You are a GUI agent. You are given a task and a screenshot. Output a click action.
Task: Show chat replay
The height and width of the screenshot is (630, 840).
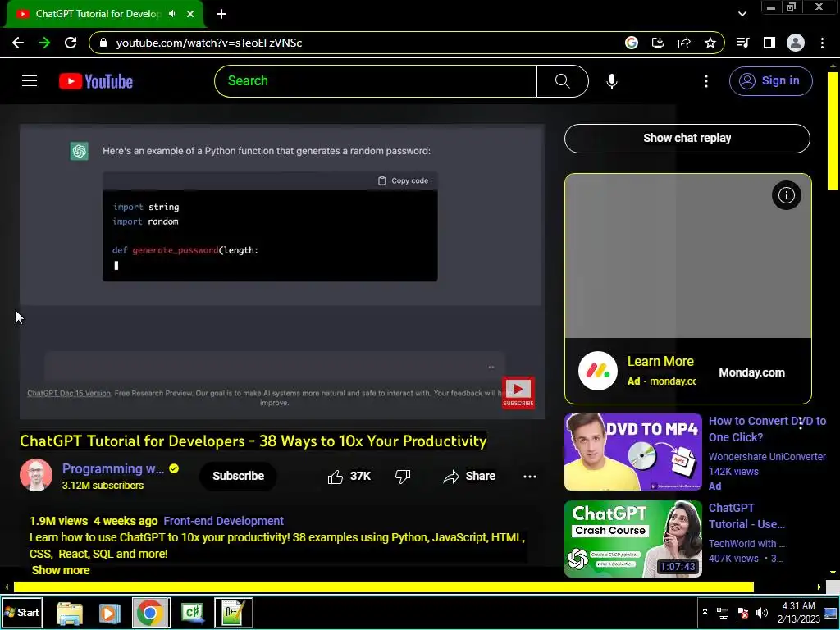687,138
